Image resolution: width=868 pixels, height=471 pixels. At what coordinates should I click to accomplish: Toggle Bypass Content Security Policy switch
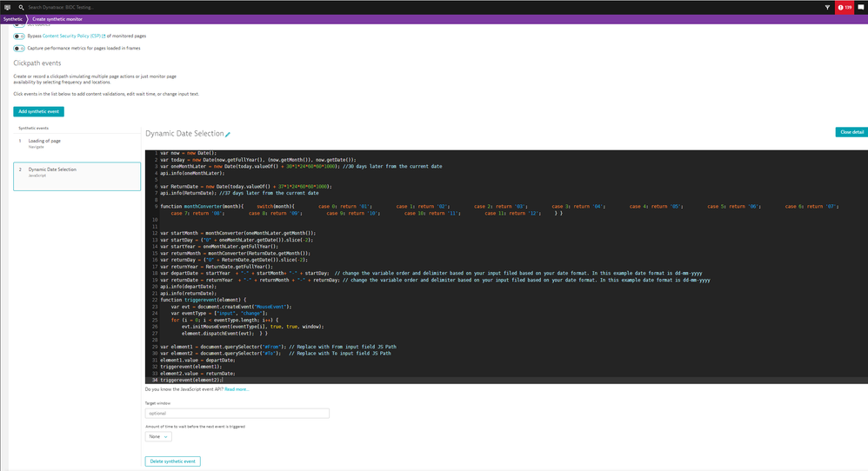coord(19,36)
